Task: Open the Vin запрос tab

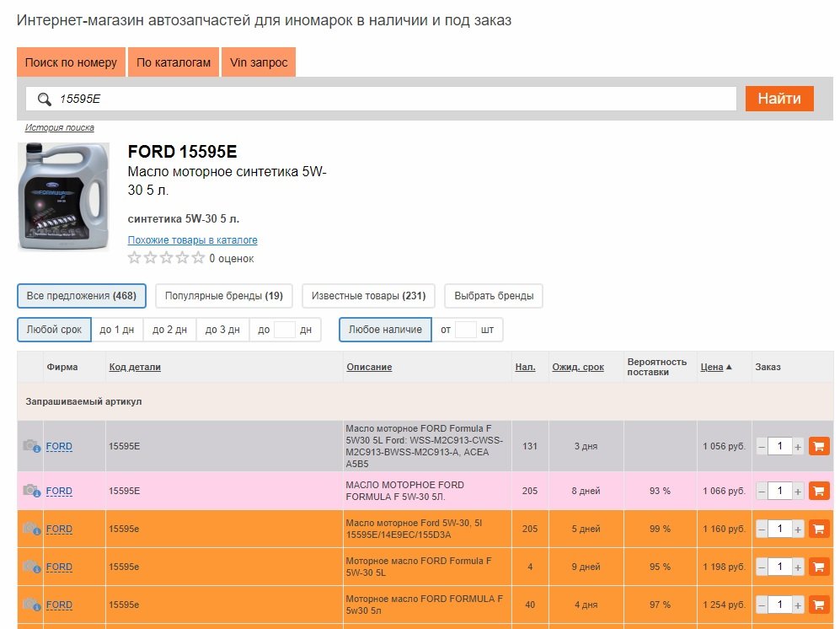Action: (x=259, y=62)
